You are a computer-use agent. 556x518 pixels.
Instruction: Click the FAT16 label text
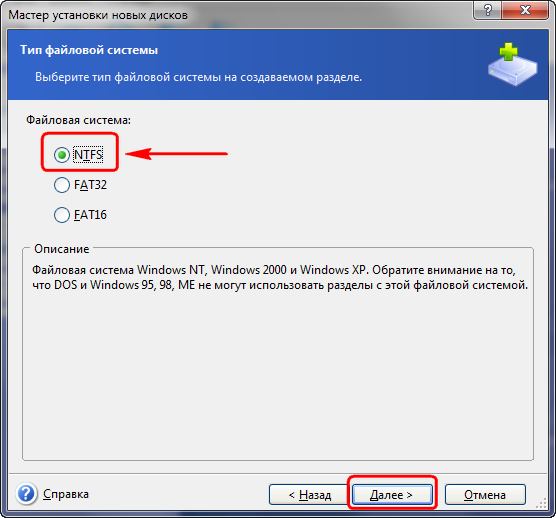click(90, 215)
